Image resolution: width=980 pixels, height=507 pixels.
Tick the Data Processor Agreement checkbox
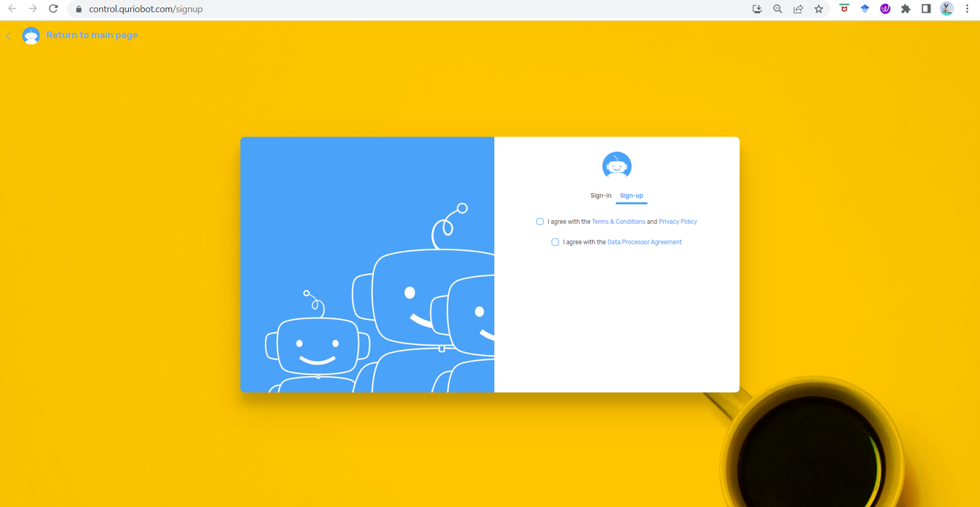point(555,242)
